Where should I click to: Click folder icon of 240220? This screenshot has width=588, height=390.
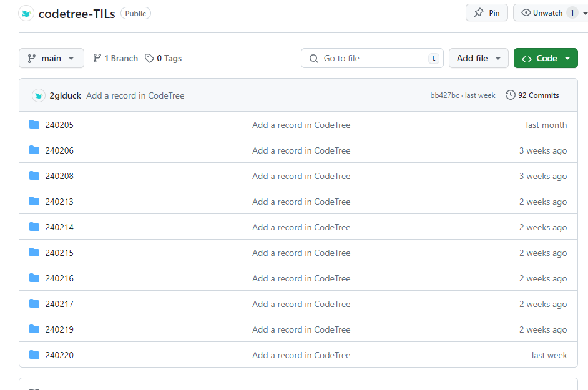[34, 355]
